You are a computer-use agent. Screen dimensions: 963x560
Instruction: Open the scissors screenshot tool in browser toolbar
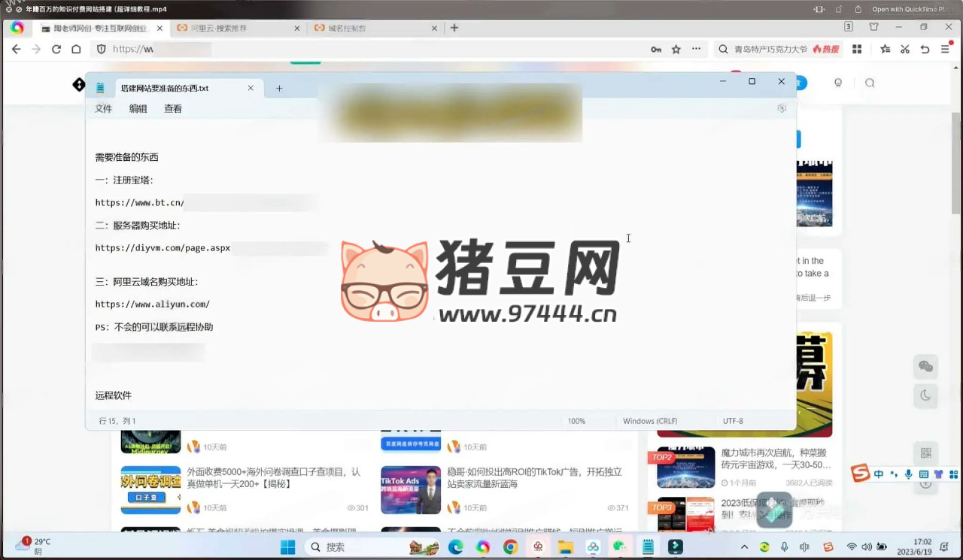click(905, 49)
